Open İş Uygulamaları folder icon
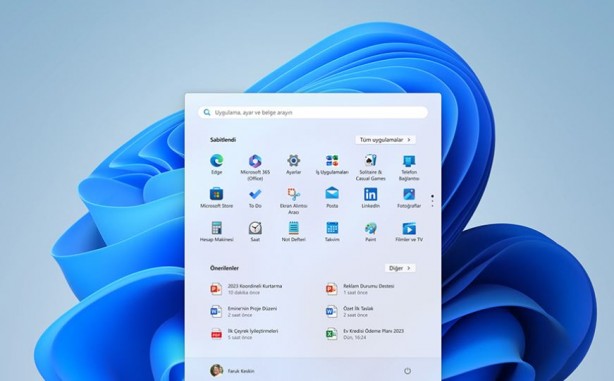Viewport: 614px width, 381px height. pyautogui.click(x=332, y=161)
